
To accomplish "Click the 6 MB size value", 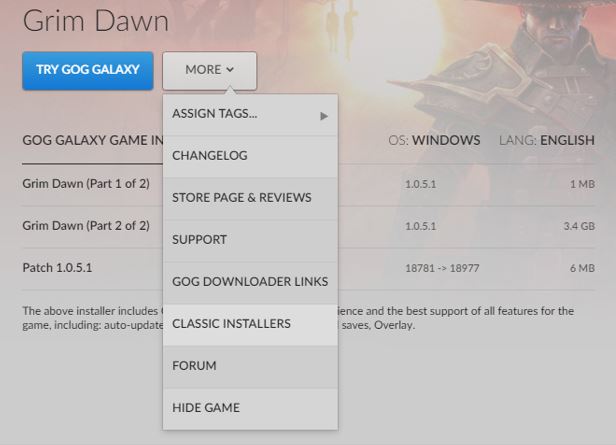I will pos(582,268).
